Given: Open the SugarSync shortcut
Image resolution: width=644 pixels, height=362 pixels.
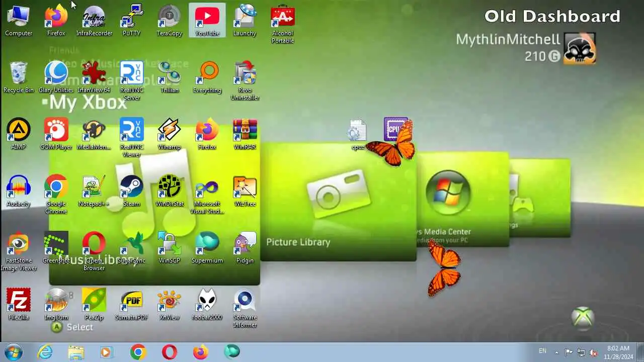Looking at the screenshot, I should coord(132,248).
